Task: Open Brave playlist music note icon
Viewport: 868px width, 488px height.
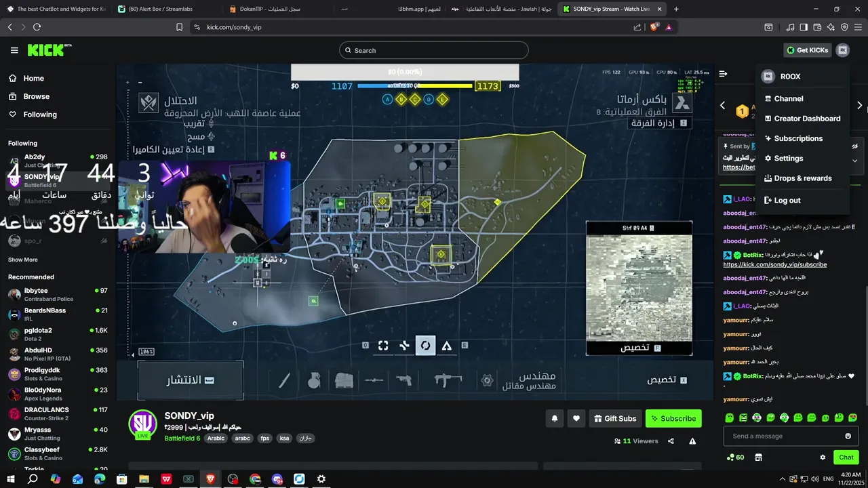Action: pyautogui.click(x=790, y=27)
